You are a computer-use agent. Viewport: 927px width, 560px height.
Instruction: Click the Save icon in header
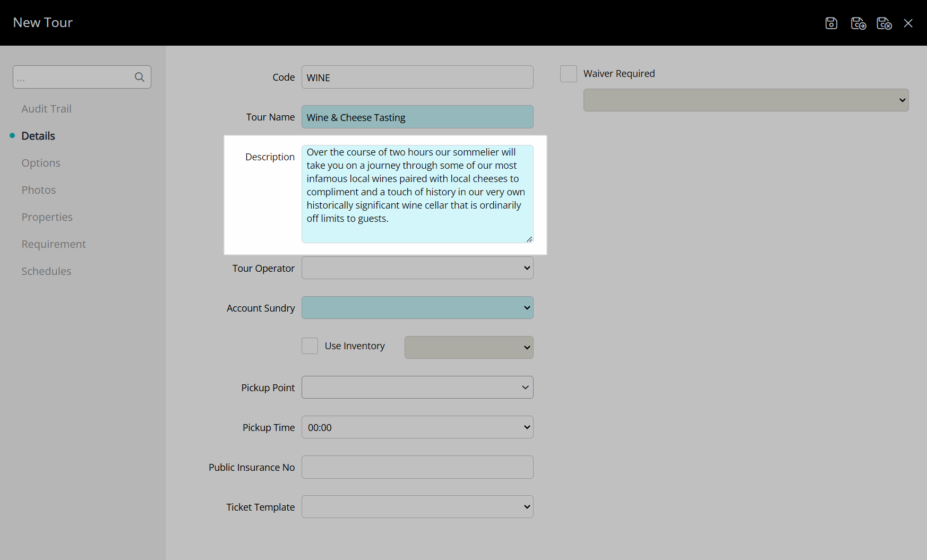(831, 23)
